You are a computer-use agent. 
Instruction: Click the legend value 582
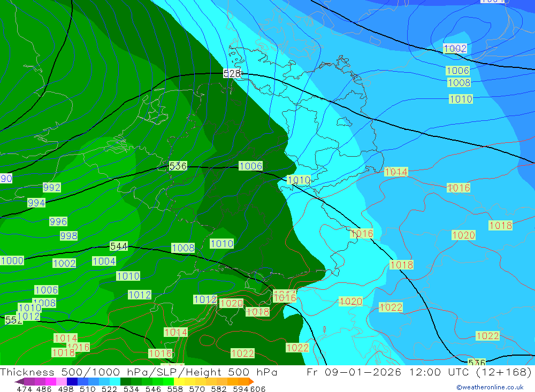[218, 389]
